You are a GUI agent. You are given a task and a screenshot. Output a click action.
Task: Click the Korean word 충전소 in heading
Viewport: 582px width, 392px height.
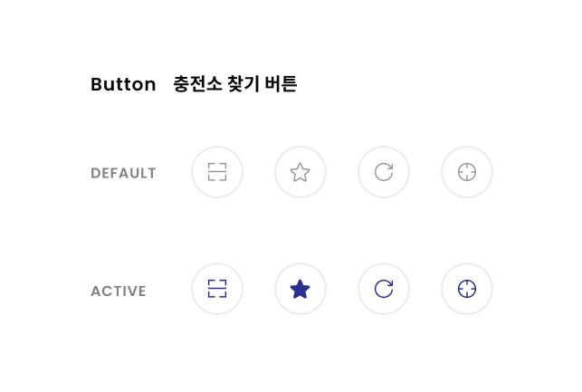coord(197,84)
